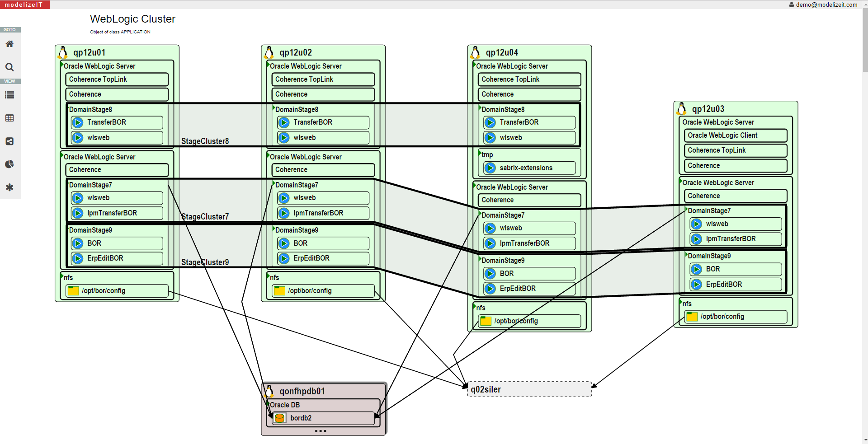Click the Linux penguin icon on qp12u01
The height and width of the screenshot is (444, 868).
[63, 52]
